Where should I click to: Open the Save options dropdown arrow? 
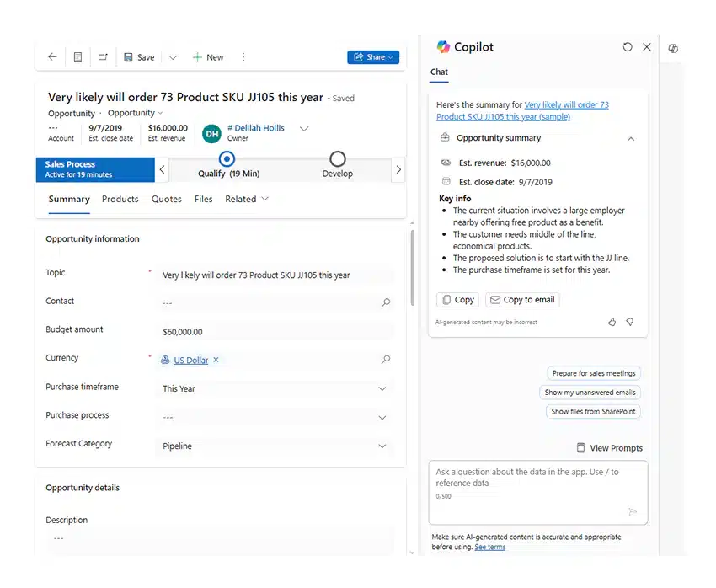pyautogui.click(x=173, y=57)
